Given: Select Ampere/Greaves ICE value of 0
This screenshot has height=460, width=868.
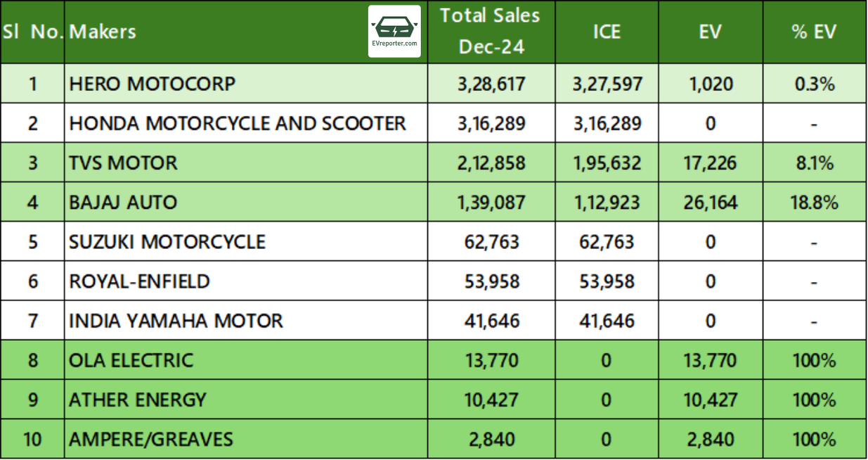Looking at the screenshot, I should pyautogui.click(x=607, y=439).
